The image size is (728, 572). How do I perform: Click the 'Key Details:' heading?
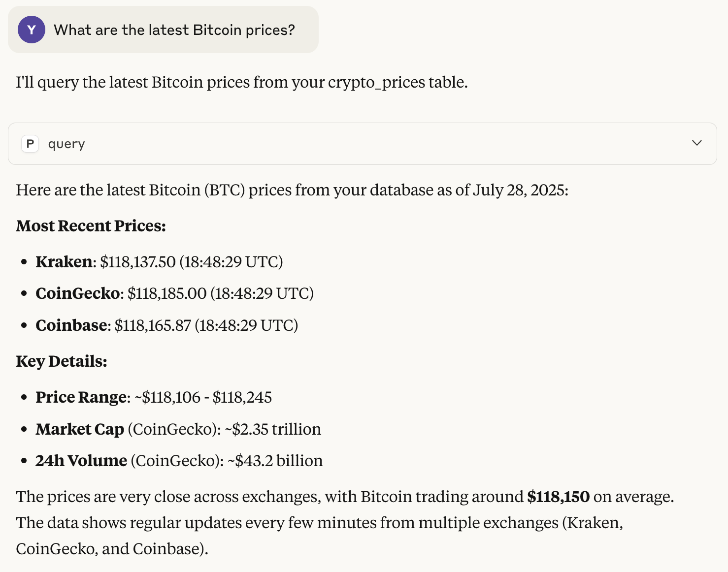[x=62, y=361]
